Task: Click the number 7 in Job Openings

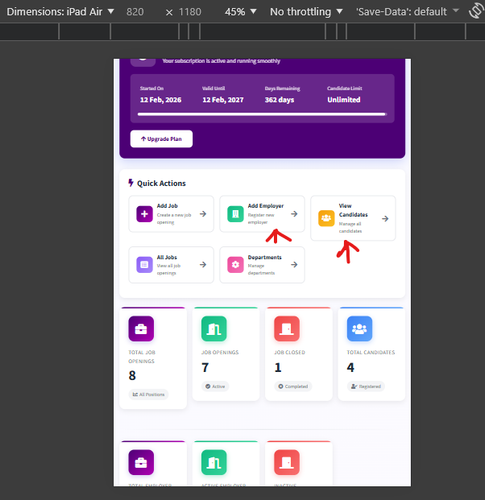Action: [x=205, y=367]
